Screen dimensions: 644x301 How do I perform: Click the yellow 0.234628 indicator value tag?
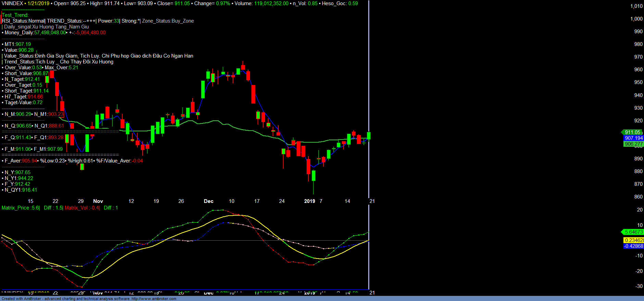[x=633, y=240]
